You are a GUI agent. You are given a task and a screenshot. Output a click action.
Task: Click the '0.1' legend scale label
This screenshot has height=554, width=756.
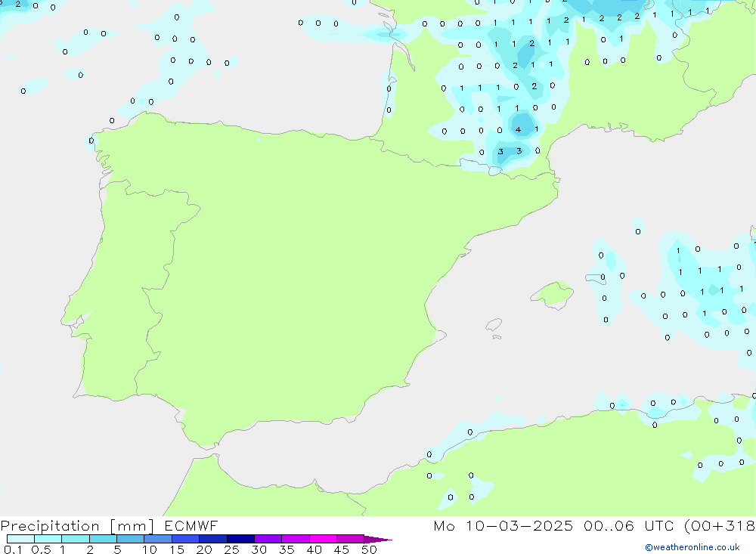pos(13,549)
